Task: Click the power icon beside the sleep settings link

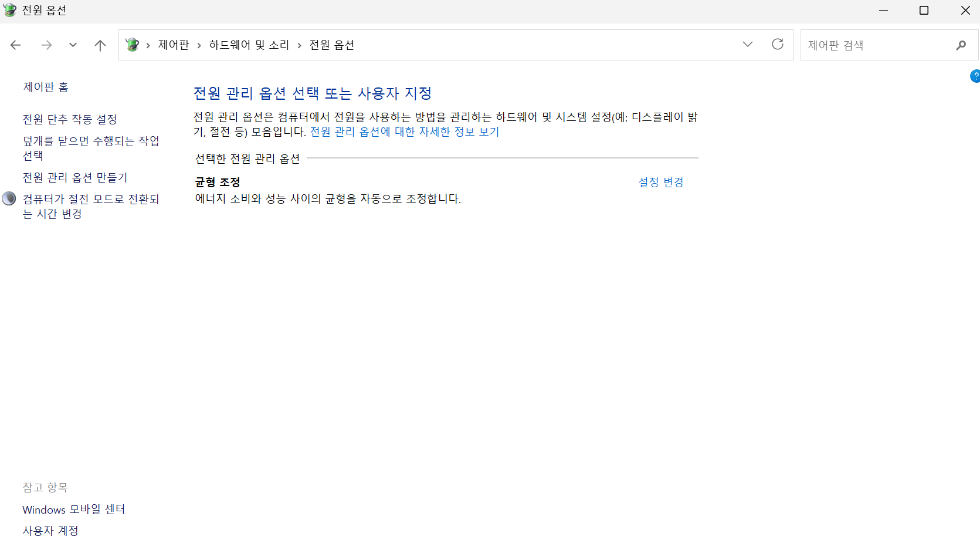Action: point(9,198)
